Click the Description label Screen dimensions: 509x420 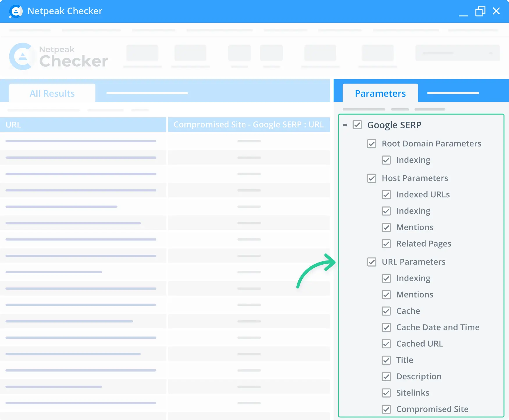click(x=419, y=376)
